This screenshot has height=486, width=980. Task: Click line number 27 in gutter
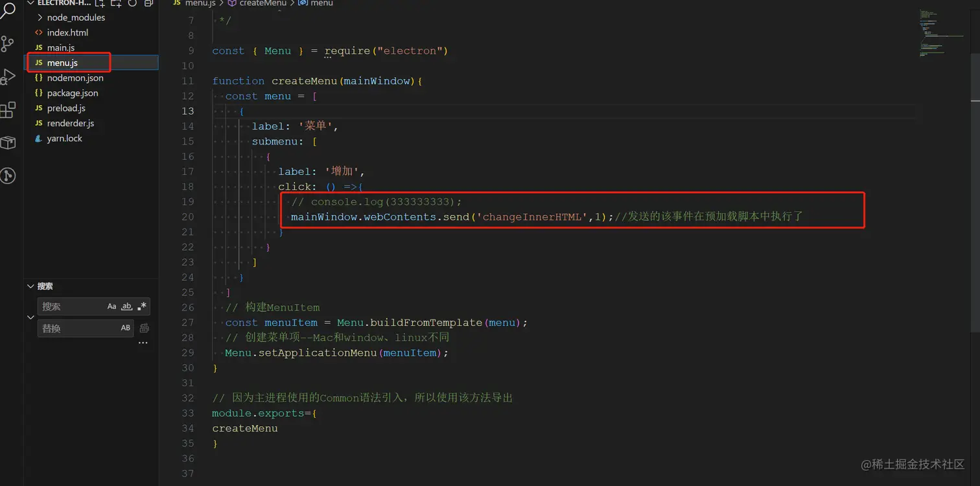pyautogui.click(x=187, y=322)
